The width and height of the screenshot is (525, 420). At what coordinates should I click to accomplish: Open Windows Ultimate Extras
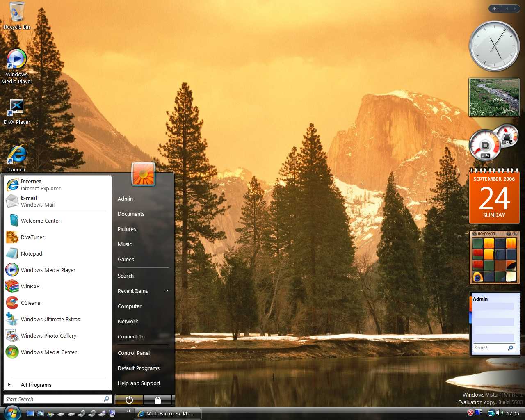coord(58,320)
